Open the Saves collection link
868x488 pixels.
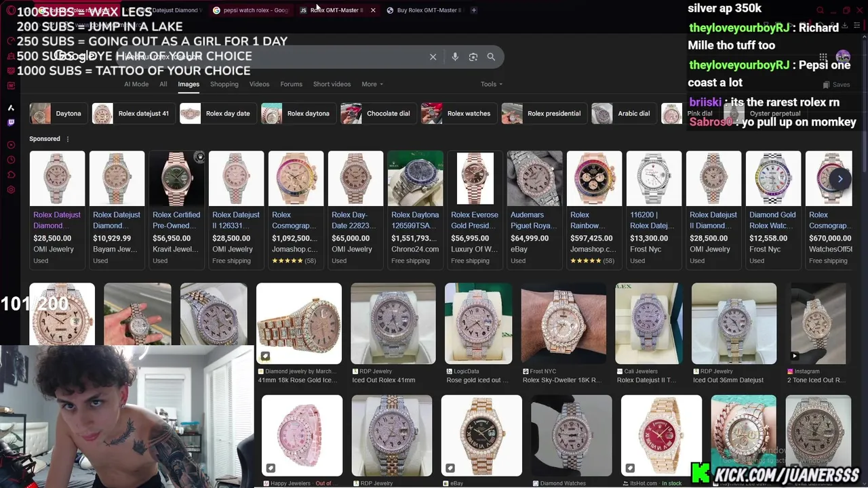pyautogui.click(x=836, y=85)
